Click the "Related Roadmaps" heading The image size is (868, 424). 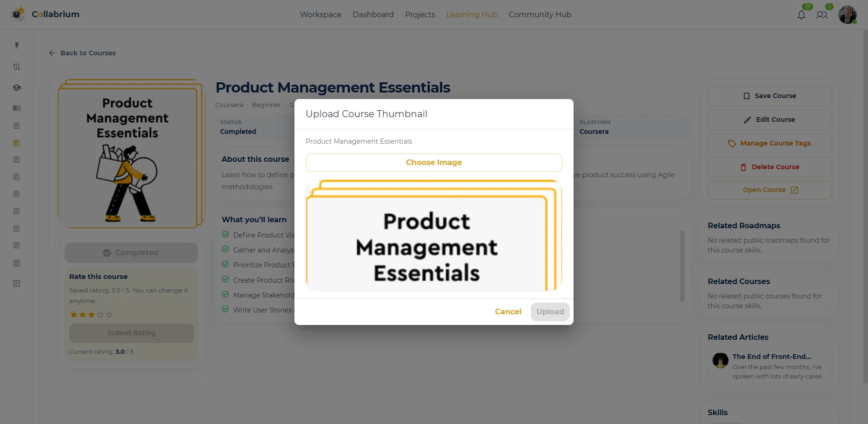tap(744, 225)
